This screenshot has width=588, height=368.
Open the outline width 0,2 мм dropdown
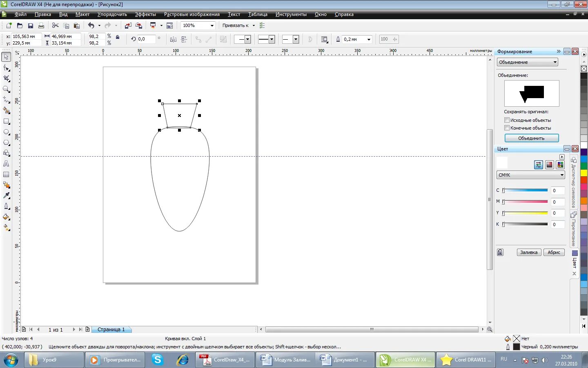tap(369, 39)
